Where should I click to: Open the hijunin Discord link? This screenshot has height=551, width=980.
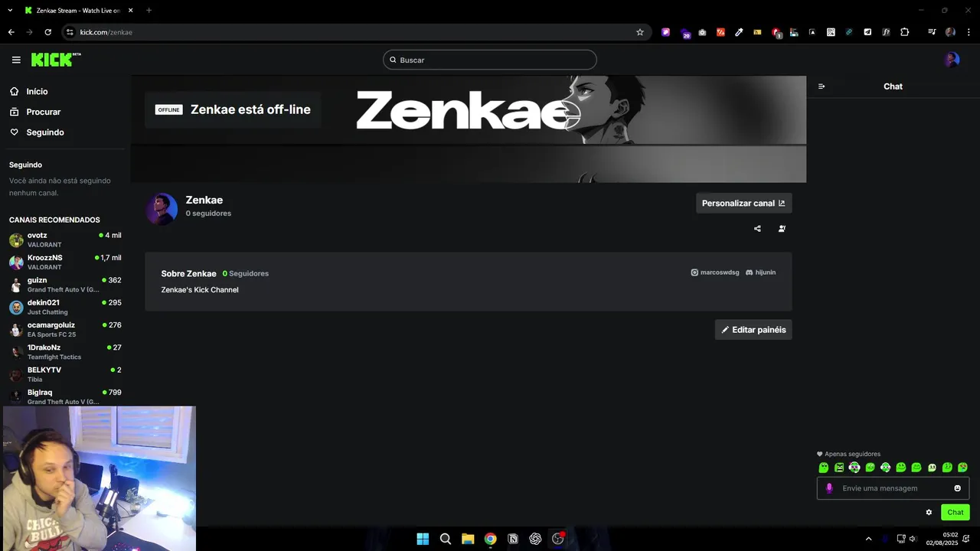click(761, 272)
